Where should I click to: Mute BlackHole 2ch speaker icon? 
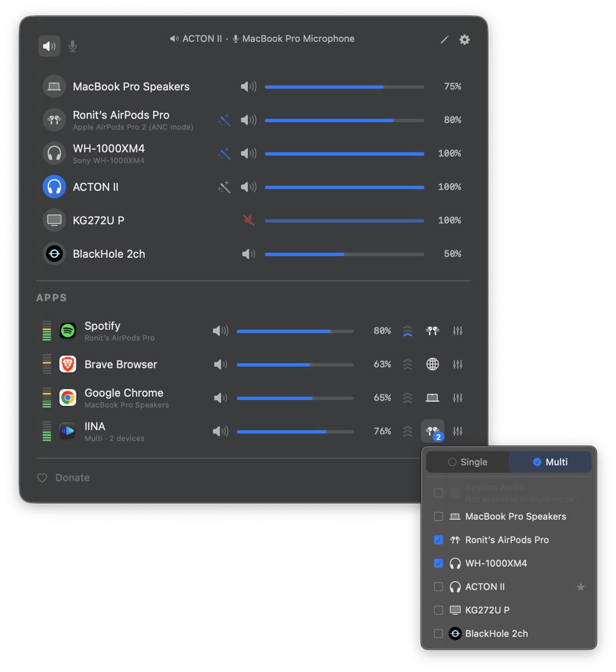pyautogui.click(x=248, y=254)
